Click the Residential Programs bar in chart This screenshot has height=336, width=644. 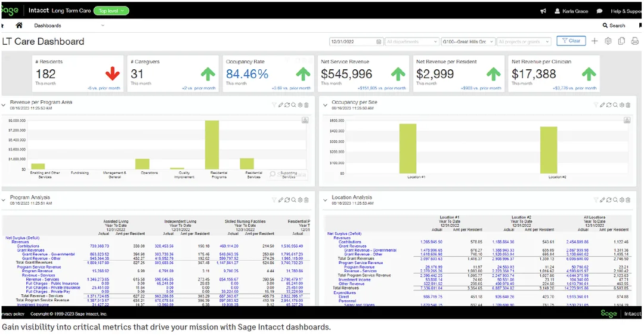click(212, 145)
